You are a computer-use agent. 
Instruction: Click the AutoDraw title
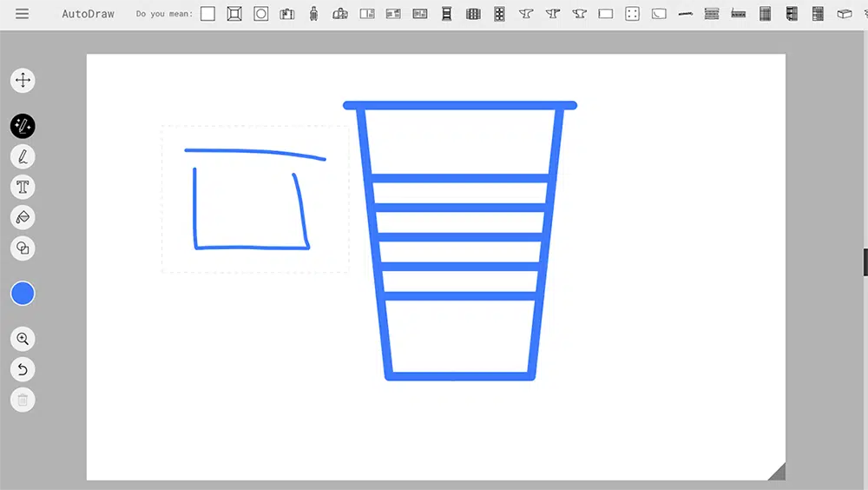pyautogui.click(x=88, y=14)
